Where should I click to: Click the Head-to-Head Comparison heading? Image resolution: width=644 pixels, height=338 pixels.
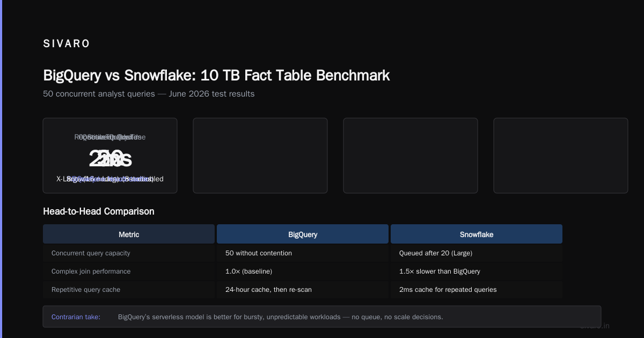click(x=99, y=211)
